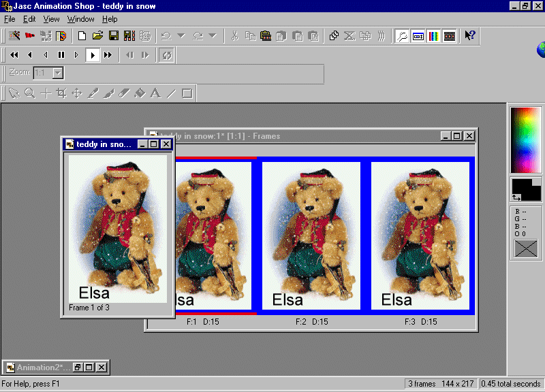
Task: Toggle the color palette visibility button
Action: (x=433, y=35)
